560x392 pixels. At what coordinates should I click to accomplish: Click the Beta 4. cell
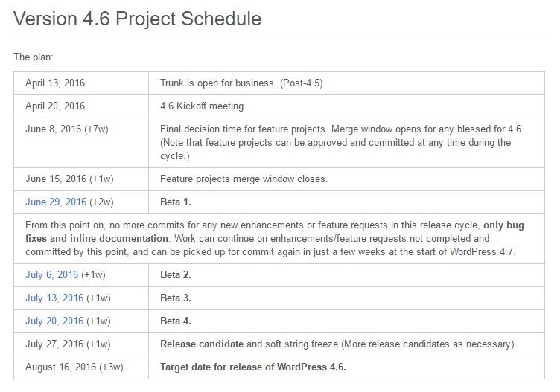(x=346, y=321)
